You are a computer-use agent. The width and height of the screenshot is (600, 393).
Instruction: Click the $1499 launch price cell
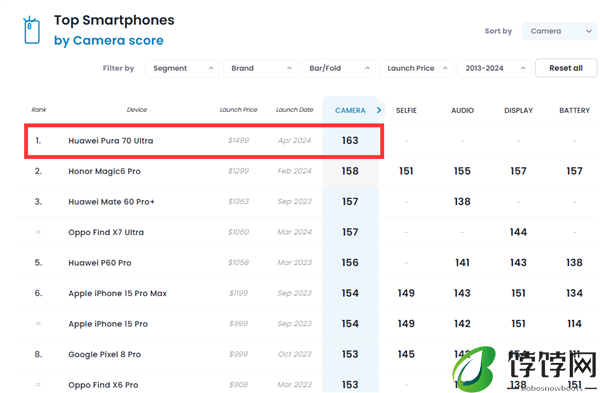[x=238, y=140]
